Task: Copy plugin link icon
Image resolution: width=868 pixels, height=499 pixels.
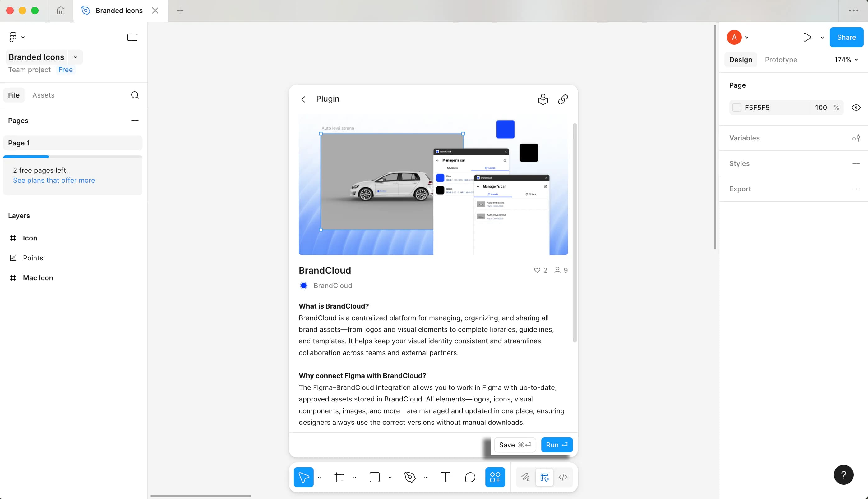Action: [563, 99]
